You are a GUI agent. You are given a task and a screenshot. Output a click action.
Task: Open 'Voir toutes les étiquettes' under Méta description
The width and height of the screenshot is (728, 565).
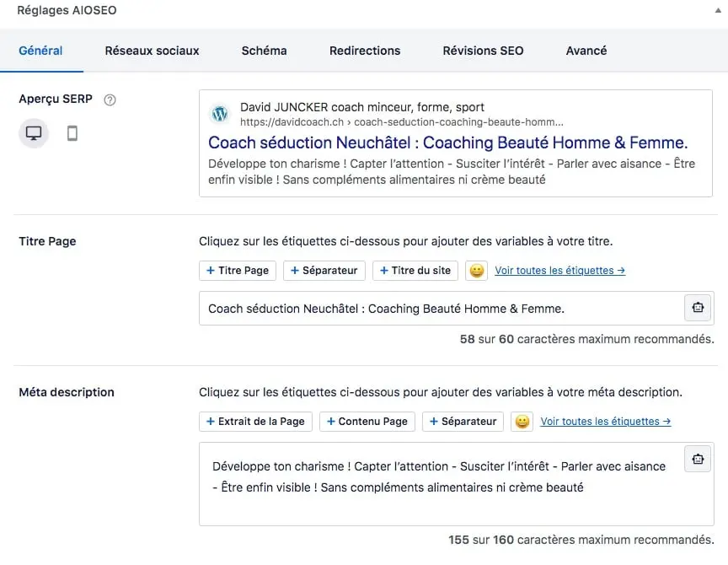606,422
